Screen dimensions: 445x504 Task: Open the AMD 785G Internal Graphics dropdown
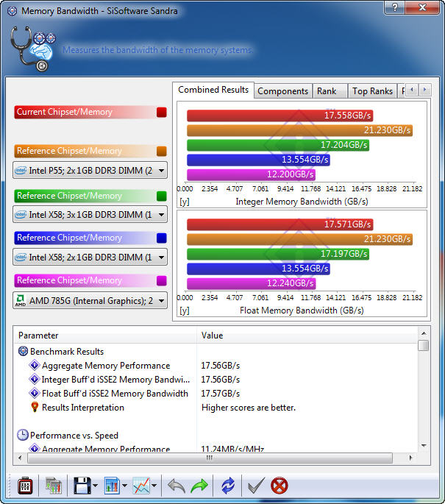[90, 300]
